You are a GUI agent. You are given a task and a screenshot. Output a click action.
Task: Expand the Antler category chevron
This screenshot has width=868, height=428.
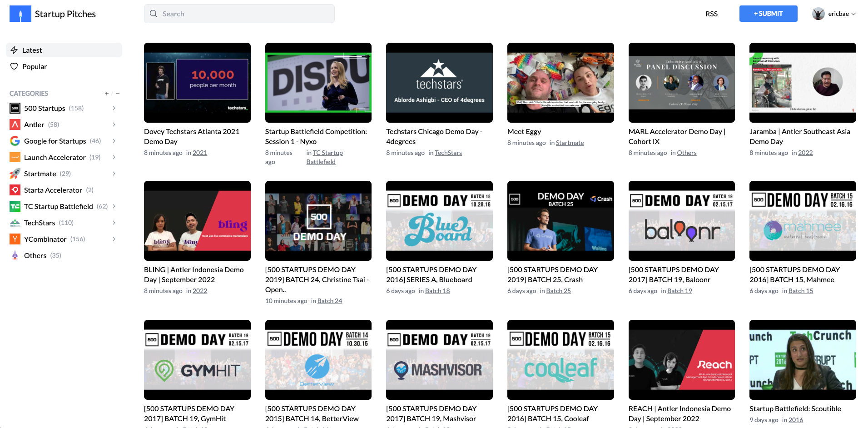(x=114, y=124)
